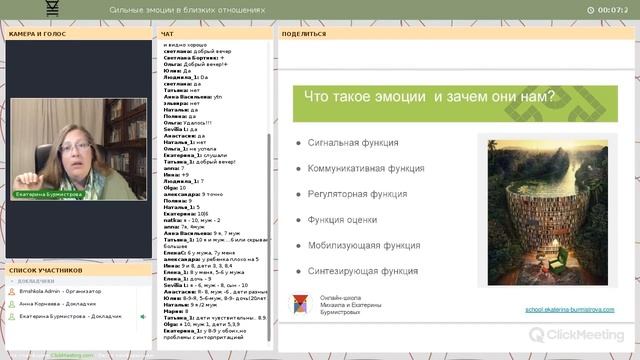Click chat message Светлана Бортник: +
The width and height of the screenshot is (640, 360).
pos(193,58)
